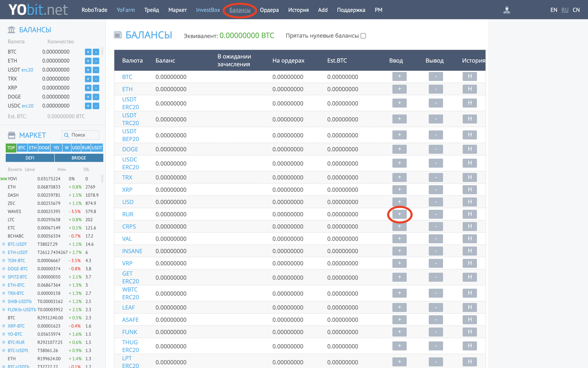Click the RUR deposit plus button
The width and height of the screenshot is (588, 368).
coord(399,214)
